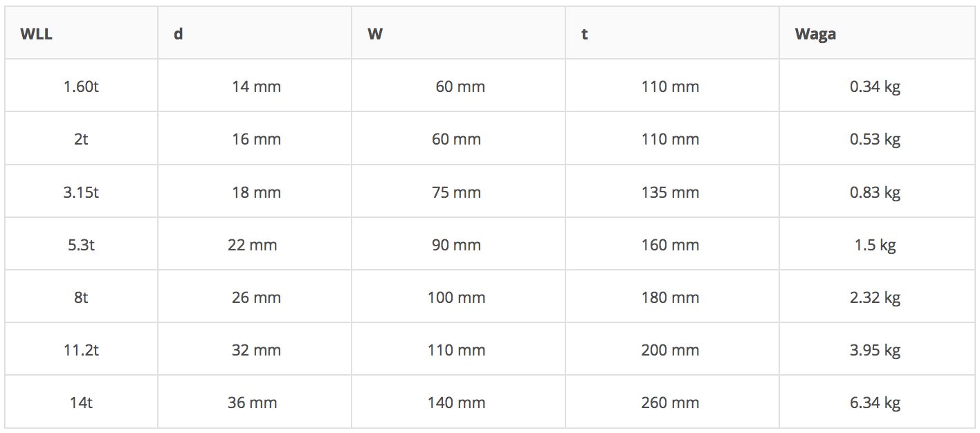Select the 0.53 kg weight value

coord(875,139)
